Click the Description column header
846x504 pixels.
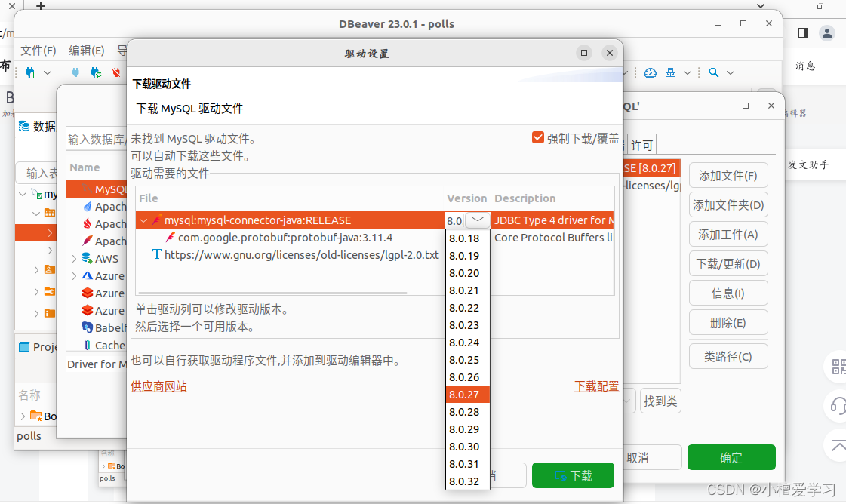[x=525, y=198]
